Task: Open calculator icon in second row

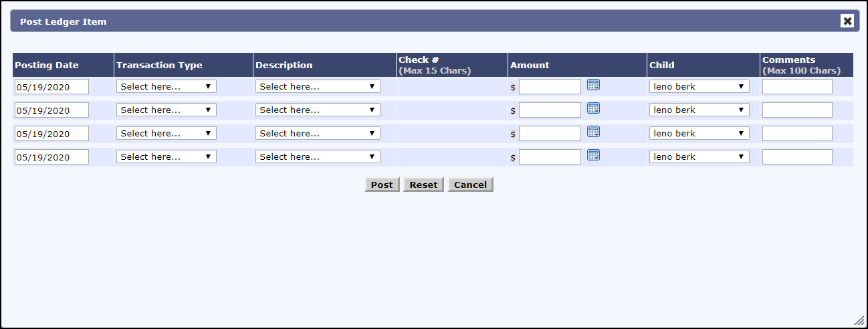Action: 593,108
